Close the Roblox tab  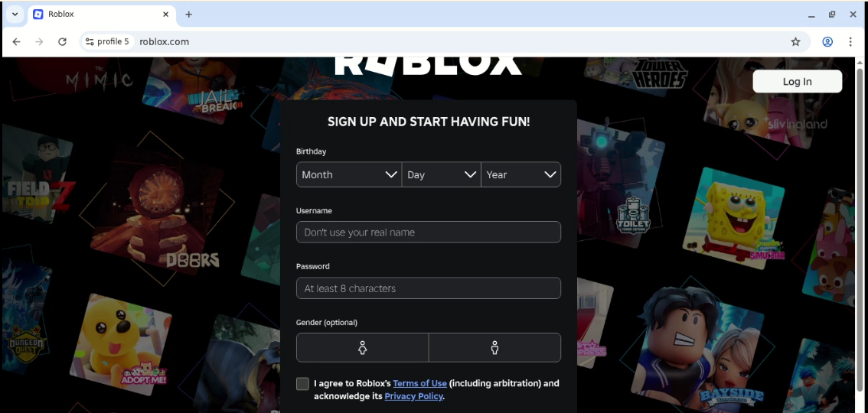pyautogui.click(x=165, y=15)
